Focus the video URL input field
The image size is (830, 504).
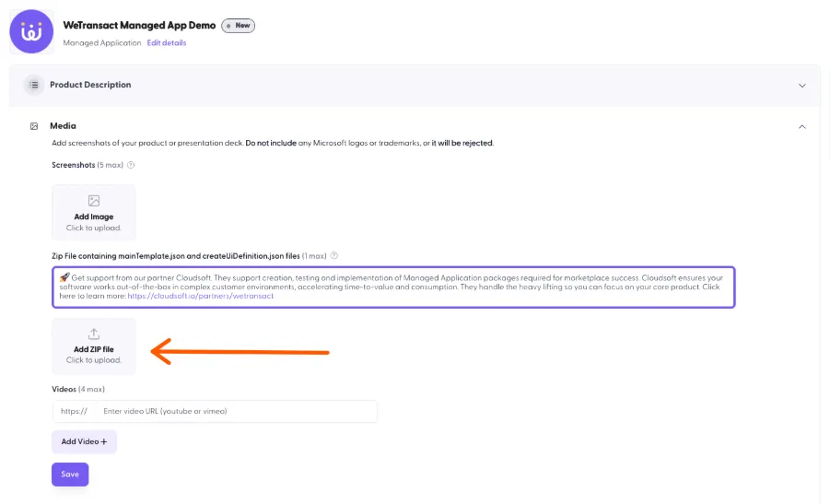(x=236, y=411)
